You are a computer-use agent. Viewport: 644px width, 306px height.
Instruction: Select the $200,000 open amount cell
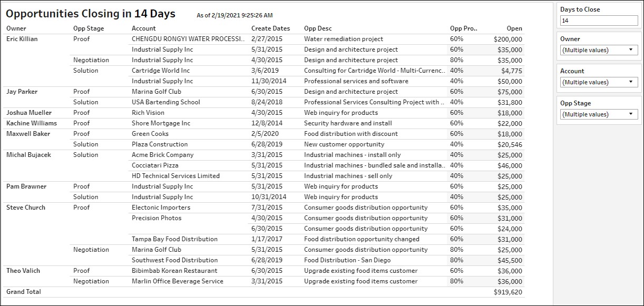(x=508, y=39)
